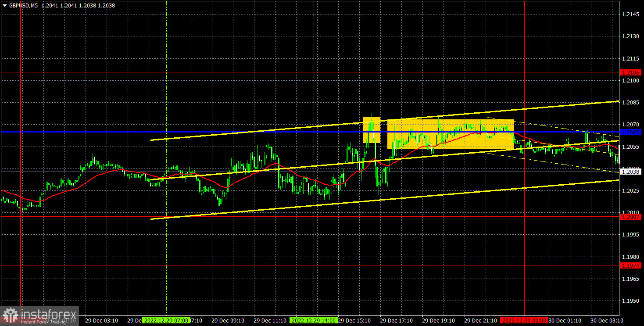Click the red 1.2106 price level label
Image resolution: width=644 pixels, height=326 pixels.
pyautogui.click(x=631, y=72)
